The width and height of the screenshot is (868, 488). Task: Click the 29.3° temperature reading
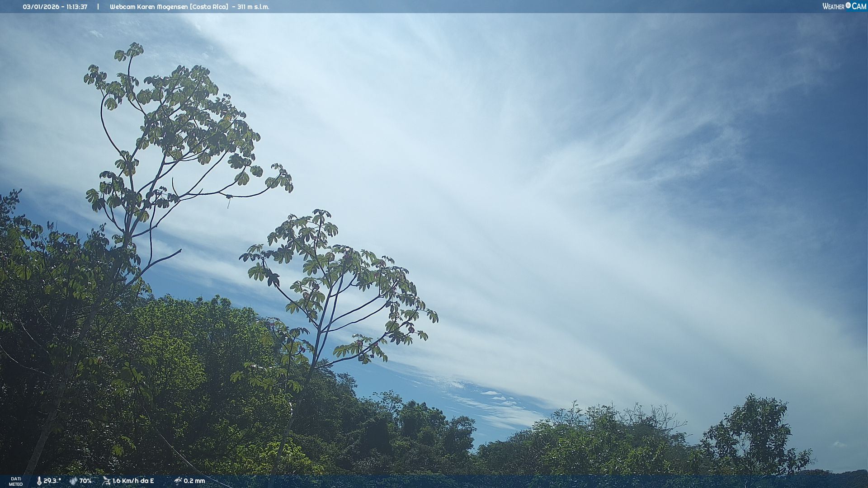coord(52,481)
